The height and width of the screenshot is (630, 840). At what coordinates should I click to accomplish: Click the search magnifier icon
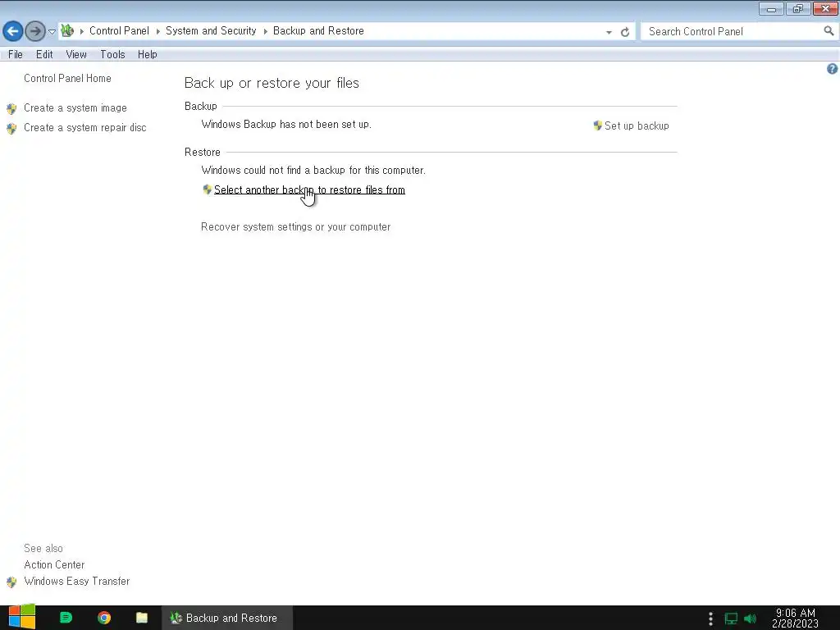pyautogui.click(x=829, y=31)
